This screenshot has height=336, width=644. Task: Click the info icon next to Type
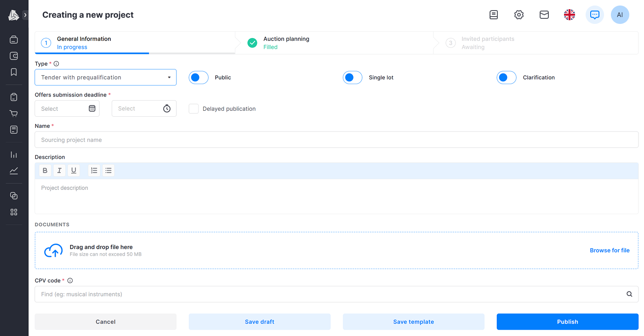pyautogui.click(x=57, y=64)
